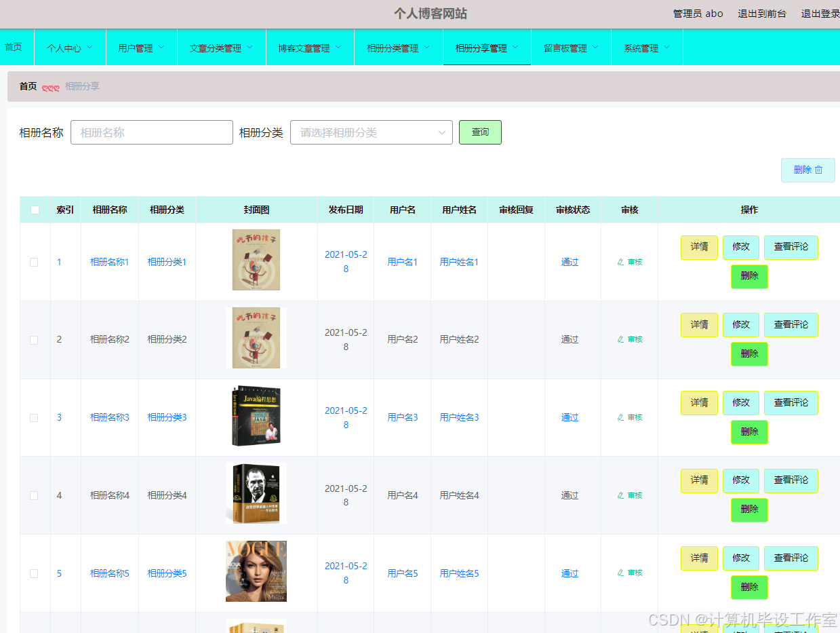
Task: Click Java book cover thumbnail of 相册名称3
Action: click(256, 416)
